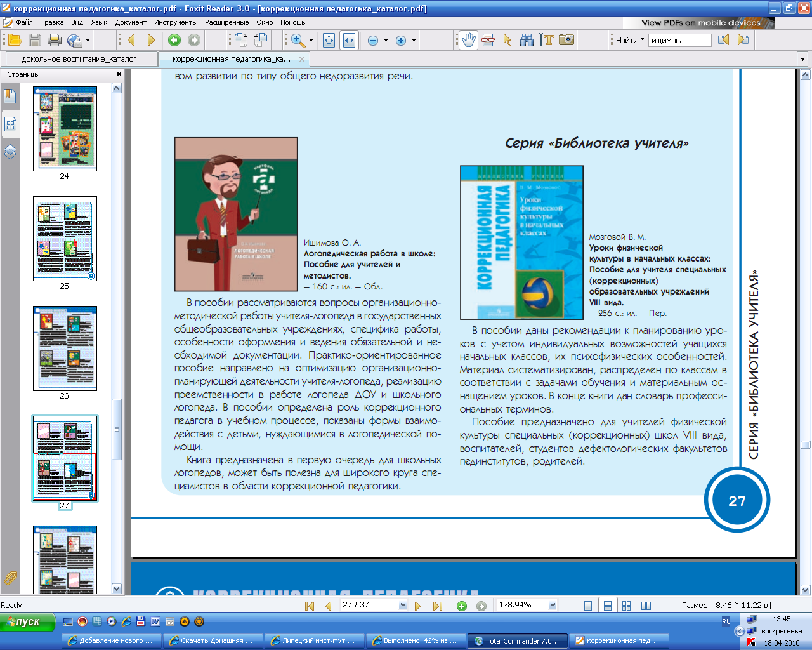Open a PDF with the folder icon

pyautogui.click(x=15, y=40)
